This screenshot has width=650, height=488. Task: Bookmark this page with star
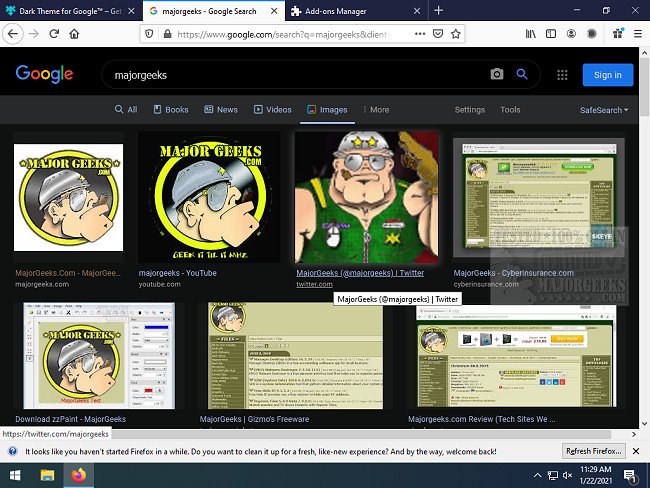tap(456, 34)
